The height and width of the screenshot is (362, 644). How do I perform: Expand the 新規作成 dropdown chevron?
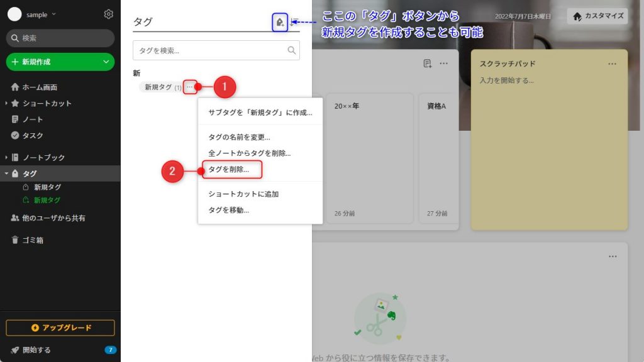point(106,62)
